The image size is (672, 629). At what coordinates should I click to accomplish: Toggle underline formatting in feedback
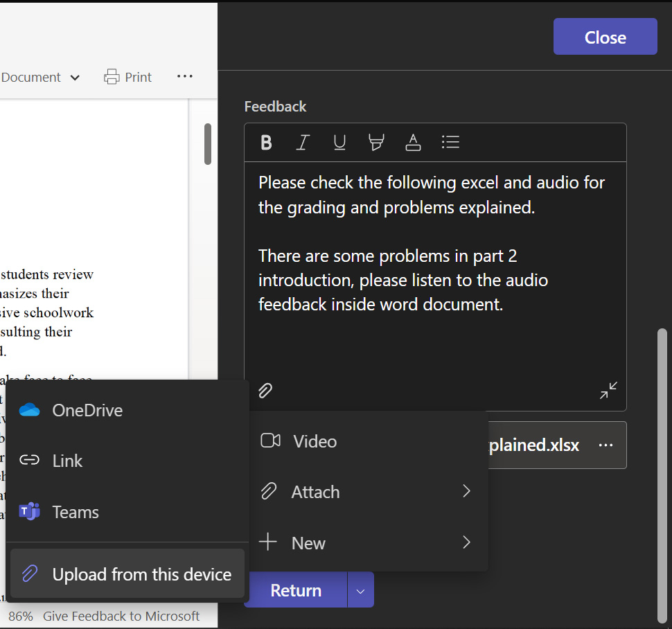tap(339, 143)
